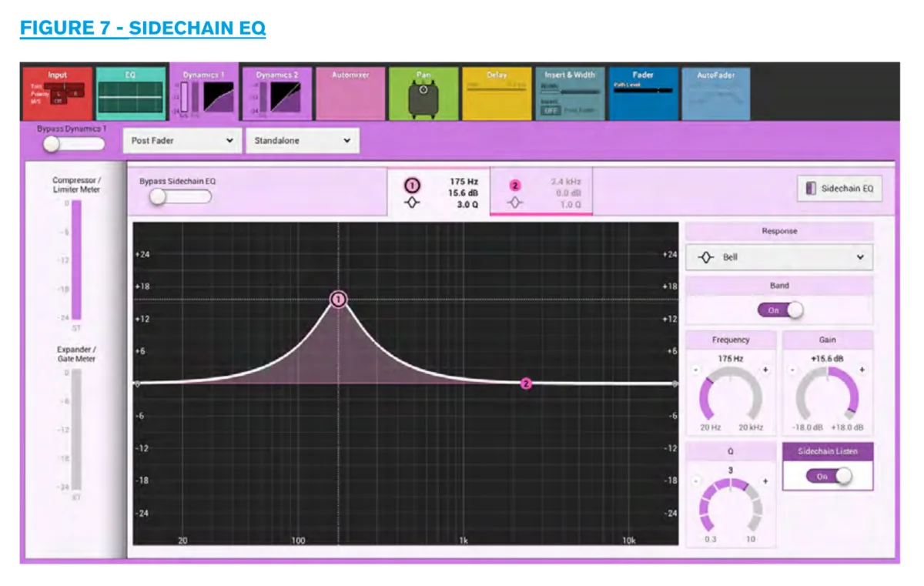Screen dimensions: 924x586
Task: Toggle the Band On switch
Action: (x=780, y=310)
